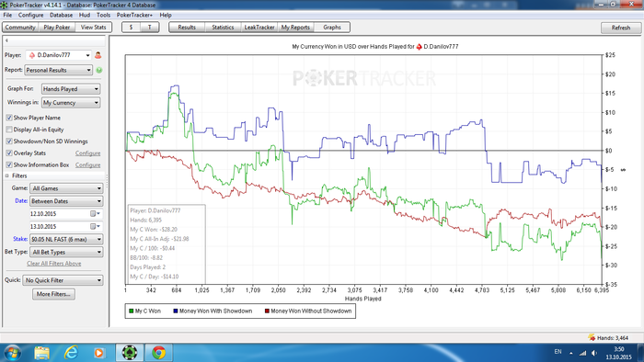Image resolution: width=644 pixels, height=362 pixels.
Task: Open the Winnings in dropdown
Action: [71, 103]
